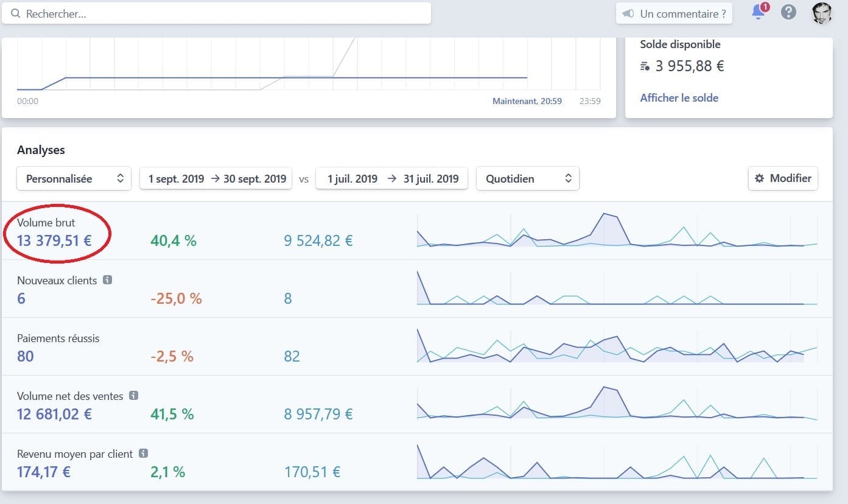The width and height of the screenshot is (848, 504).
Task: Click the help question mark icon
Action: [788, 12]
